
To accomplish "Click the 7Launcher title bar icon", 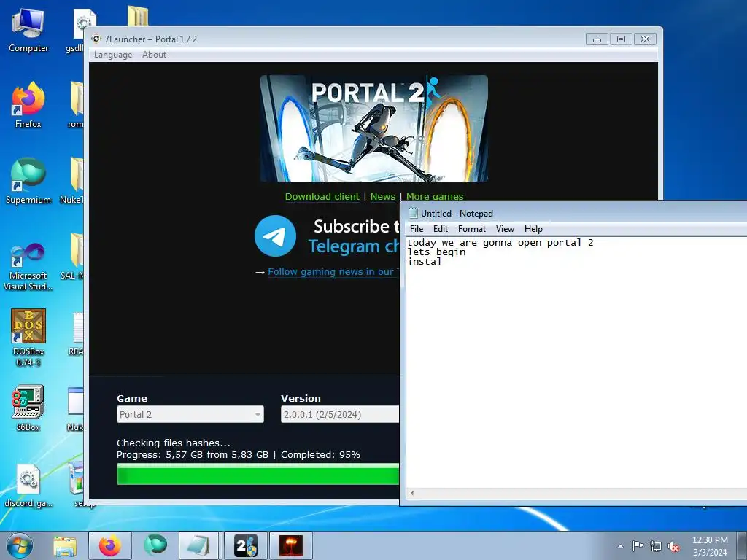I will [97, 39].
